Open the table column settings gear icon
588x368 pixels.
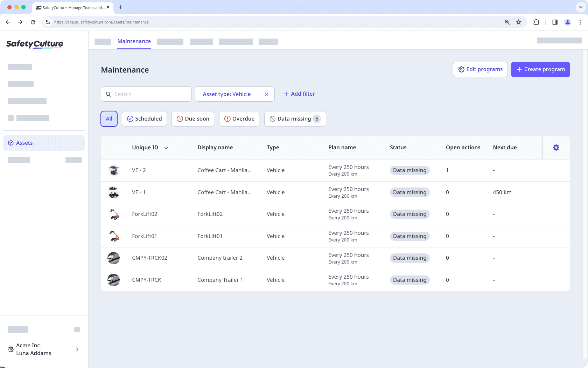pyautogui.click(x=556, y=148)
